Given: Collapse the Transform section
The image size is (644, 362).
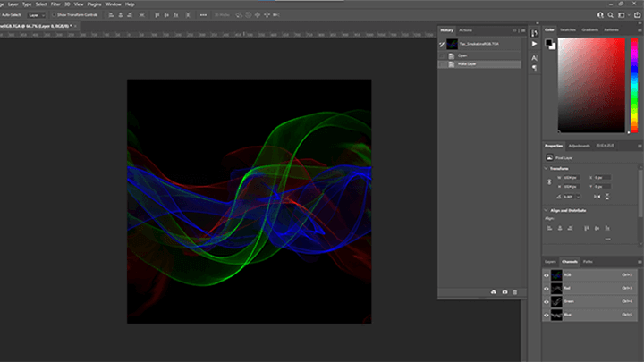Looking at the screenshot, I should pos(547,168).
